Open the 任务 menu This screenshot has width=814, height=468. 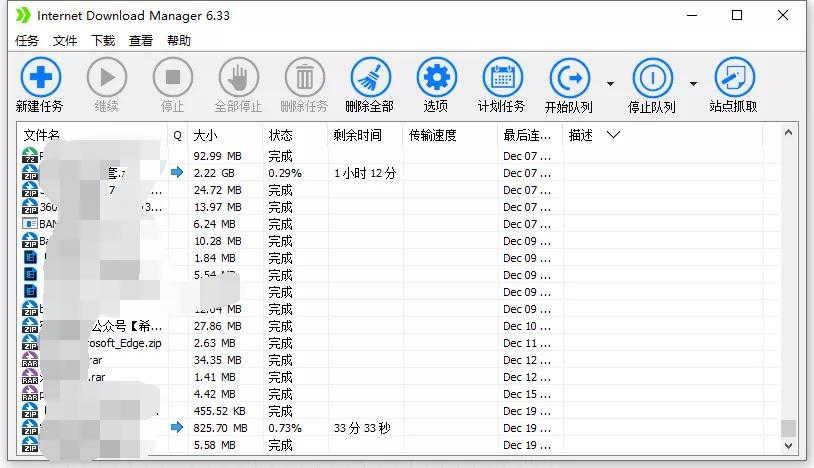27,40
